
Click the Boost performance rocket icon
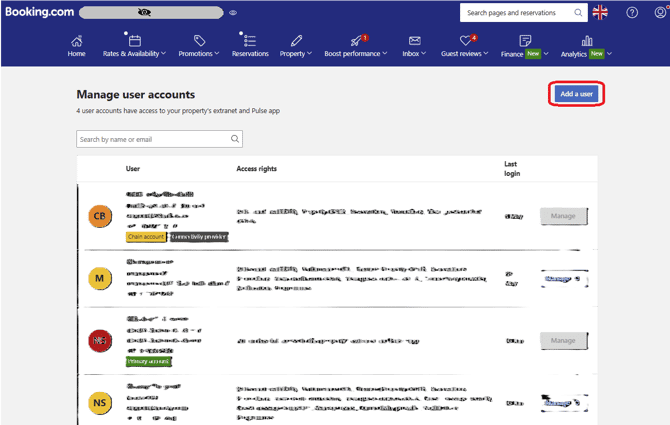[x=356, y=40]
